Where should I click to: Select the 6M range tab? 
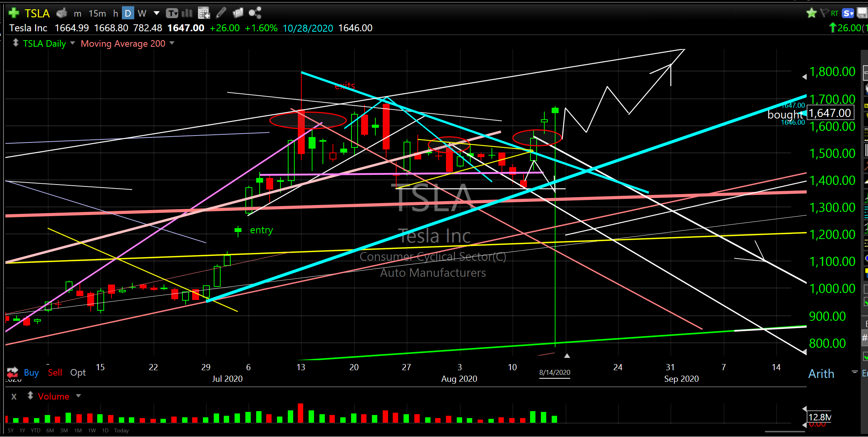click(x=50, y=430)
